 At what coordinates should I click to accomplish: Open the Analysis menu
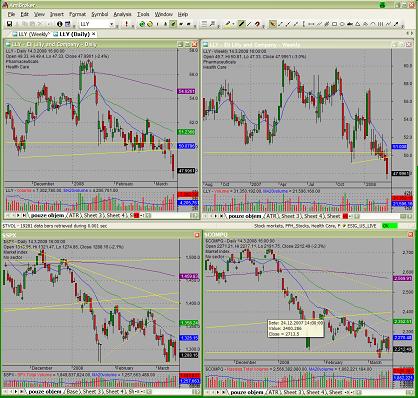tap(122, 14)
